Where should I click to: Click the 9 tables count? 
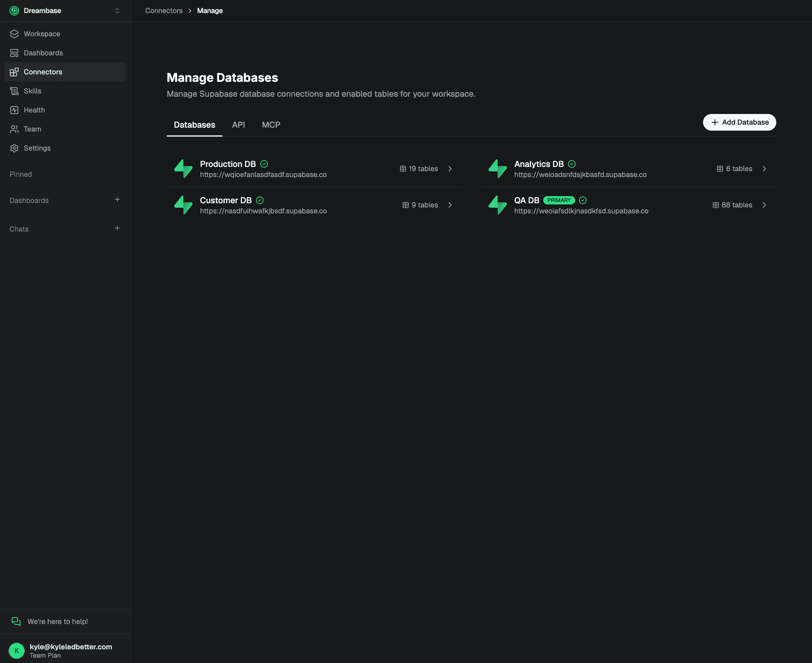pos(425,205)
